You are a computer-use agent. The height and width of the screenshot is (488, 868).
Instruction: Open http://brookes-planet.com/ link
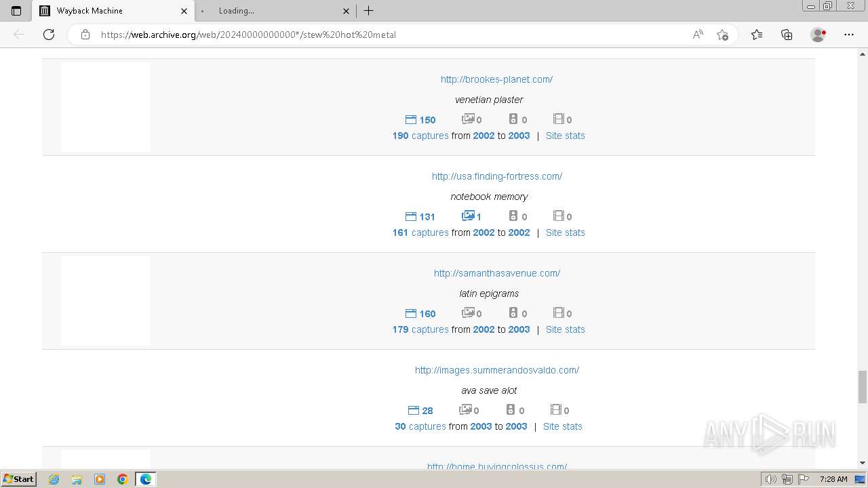[x=496, y=79]
